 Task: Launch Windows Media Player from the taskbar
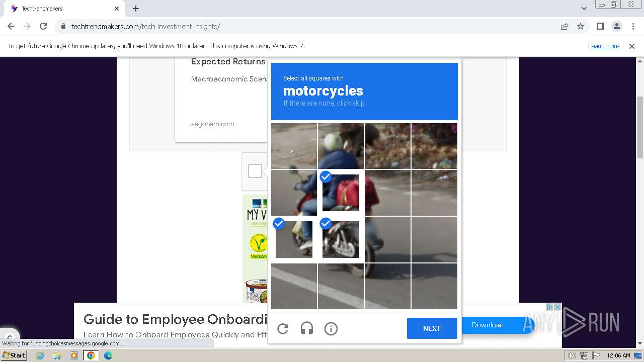coord(74,355)
